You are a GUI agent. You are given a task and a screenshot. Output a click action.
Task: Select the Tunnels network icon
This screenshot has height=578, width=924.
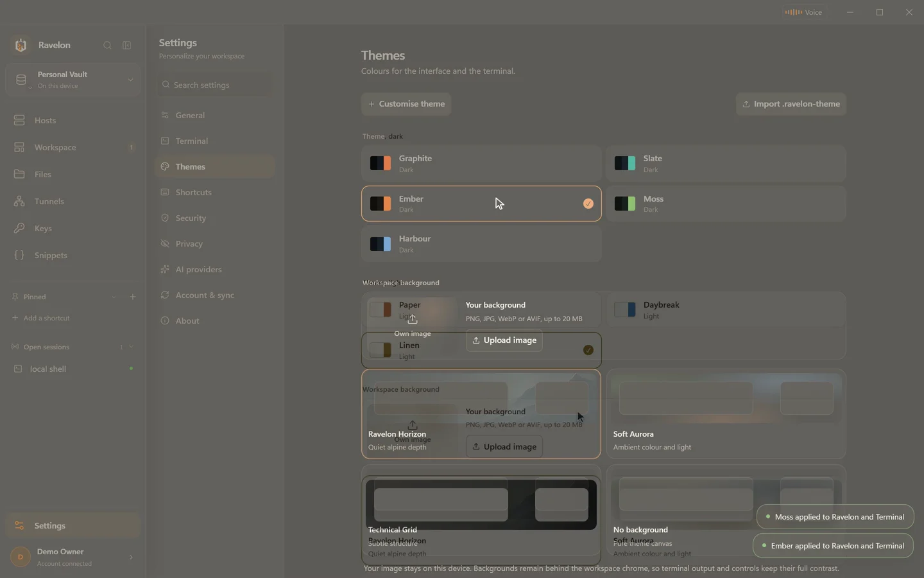click(19, 201)
